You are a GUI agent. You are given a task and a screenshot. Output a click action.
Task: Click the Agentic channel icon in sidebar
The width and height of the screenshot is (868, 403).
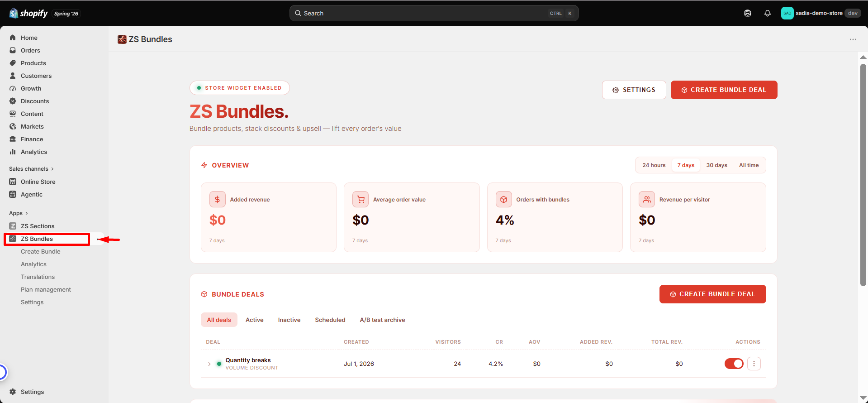(13, 194)
